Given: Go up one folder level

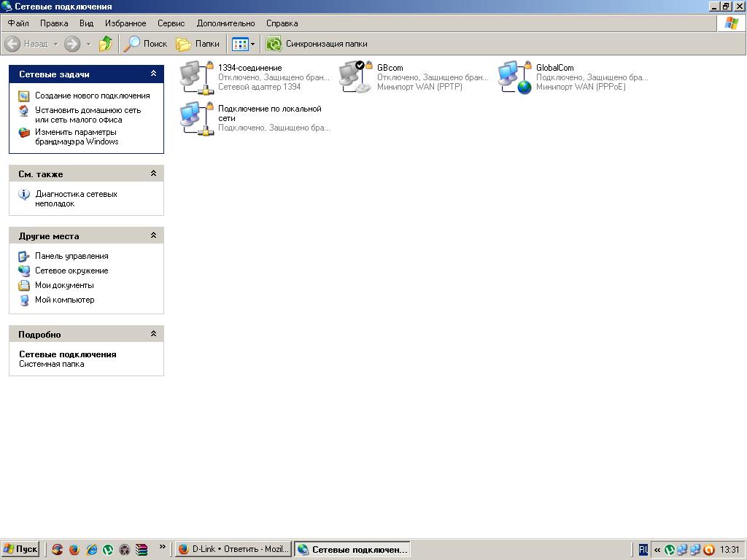Looking at the screenshot, I should coord(106,44).
